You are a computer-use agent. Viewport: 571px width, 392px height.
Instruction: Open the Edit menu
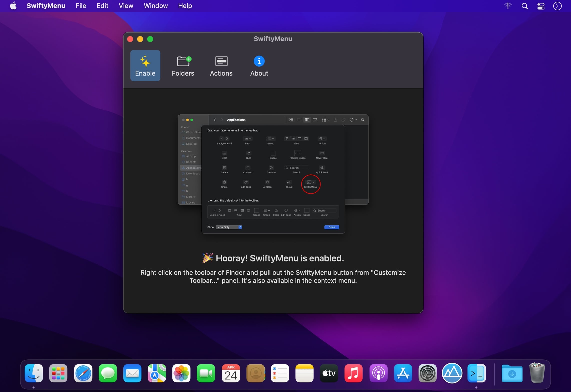[102, 6]
